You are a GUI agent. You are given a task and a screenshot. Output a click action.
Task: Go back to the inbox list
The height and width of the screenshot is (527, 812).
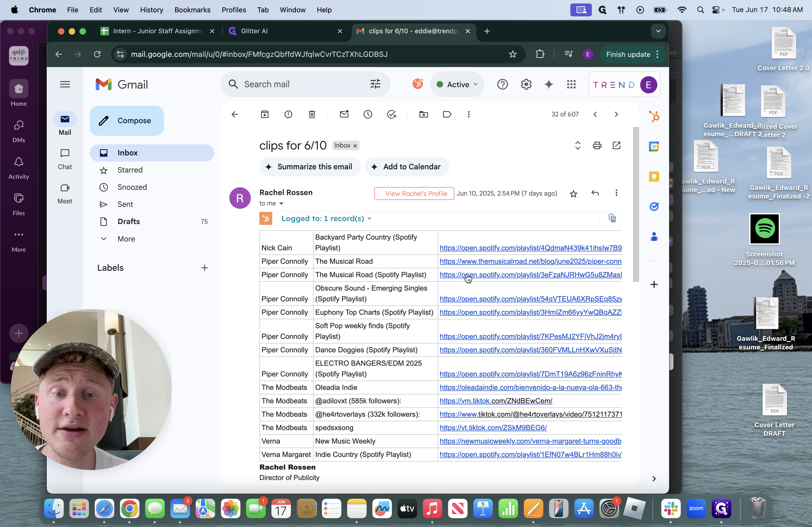(235, 114)
